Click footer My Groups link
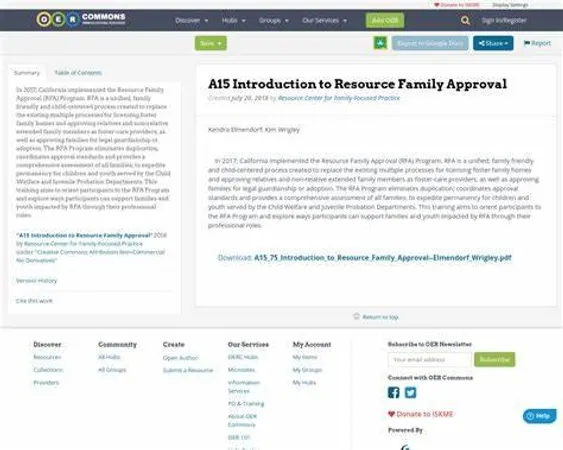Viewport: 563px width, 450px height. (307, 370)
